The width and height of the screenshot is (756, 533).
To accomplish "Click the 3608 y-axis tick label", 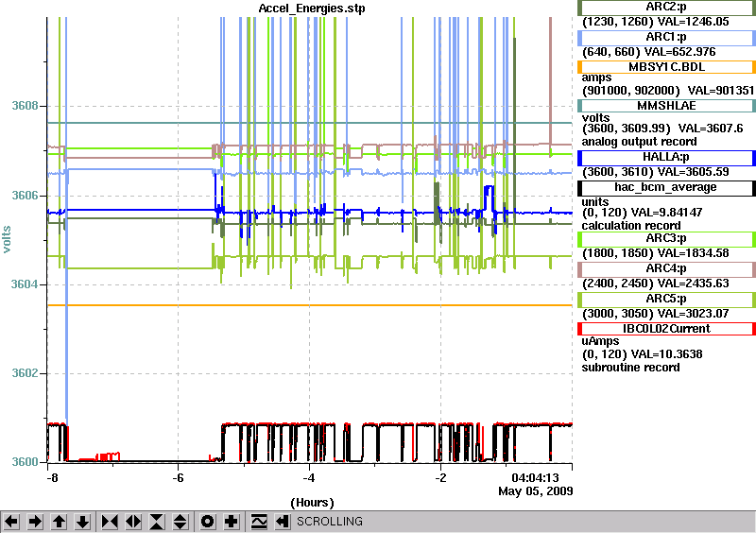I will click(25, 106).
